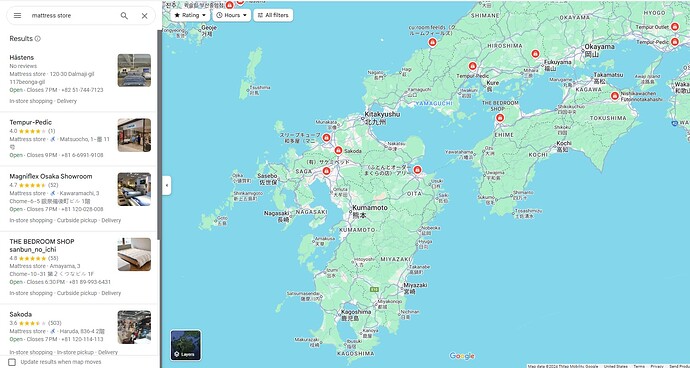Click the magnifier search icon
The width and height of the screenshot is (690, 368).
tap(124, 15)
